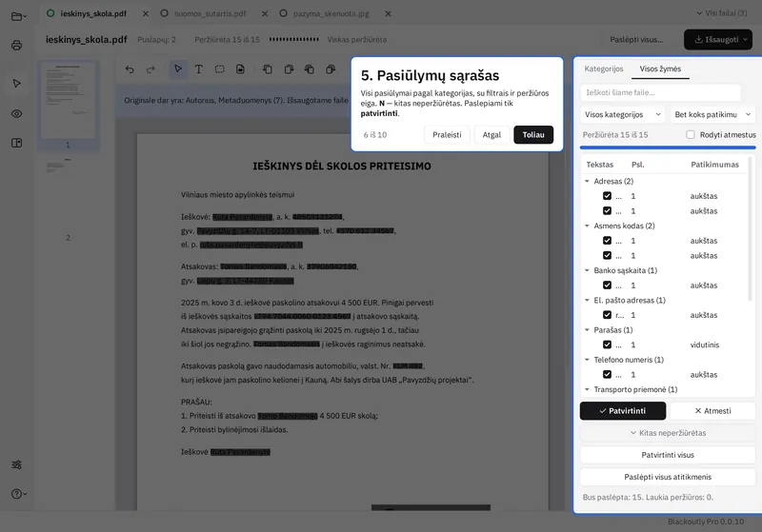Screen dimensions: 762x532
Task: Enable the "Rodyti atmestus" checkbox
Action: point(690,134)
